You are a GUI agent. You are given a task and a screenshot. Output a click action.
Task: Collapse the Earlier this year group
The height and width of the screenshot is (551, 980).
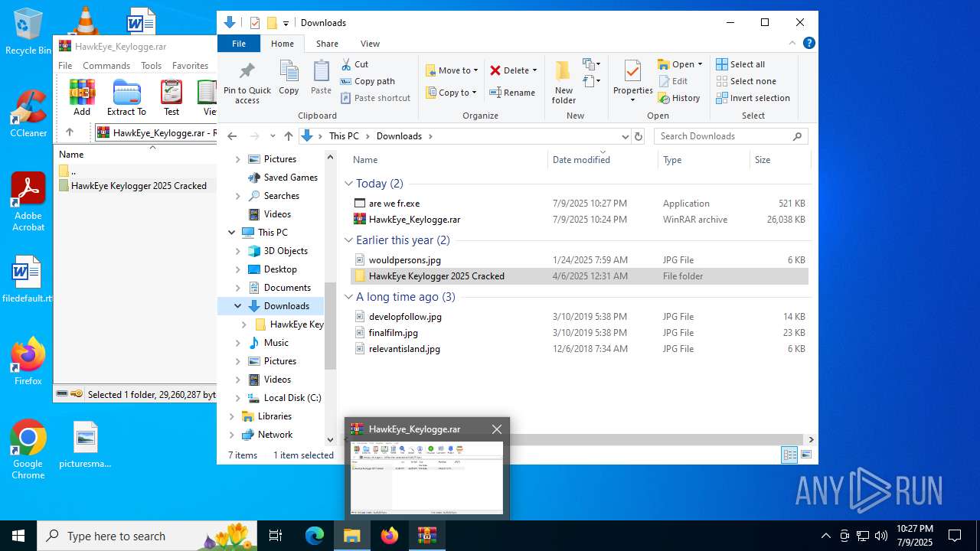point(348,240)
